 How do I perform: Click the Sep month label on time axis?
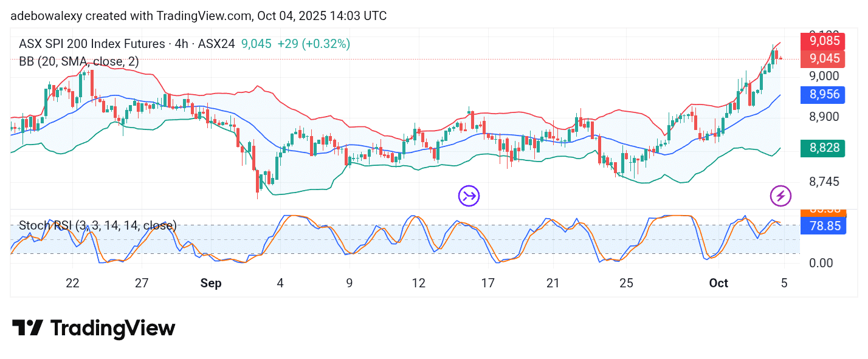[x=210, y=283]
